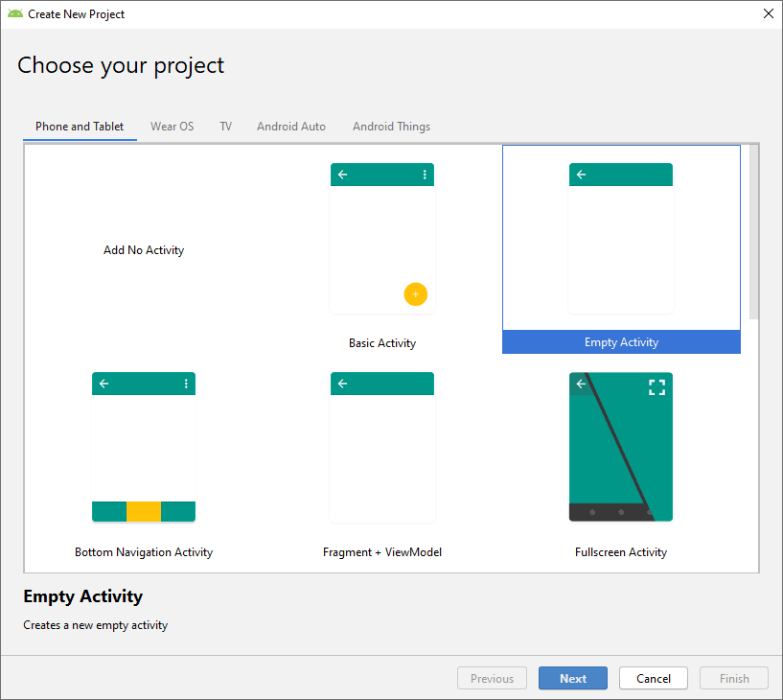Click the yellow floating action button icon

coord(415,294)
